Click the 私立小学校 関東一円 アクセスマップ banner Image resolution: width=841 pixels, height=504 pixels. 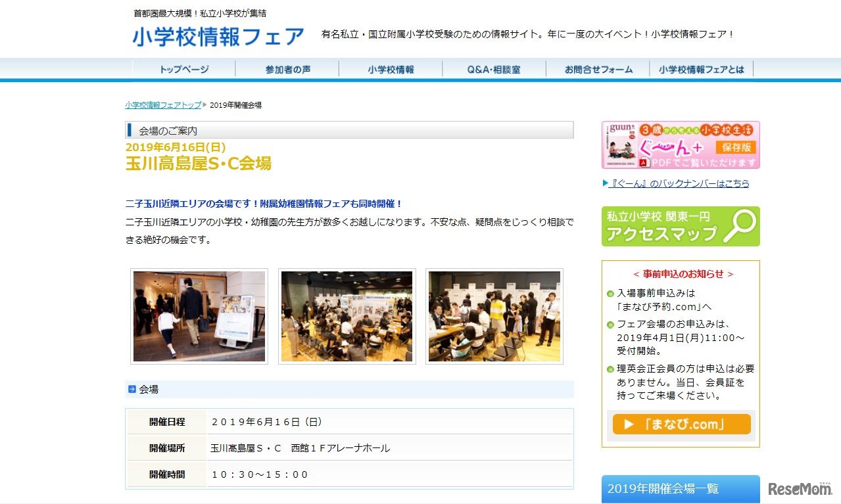click(681, 226)
